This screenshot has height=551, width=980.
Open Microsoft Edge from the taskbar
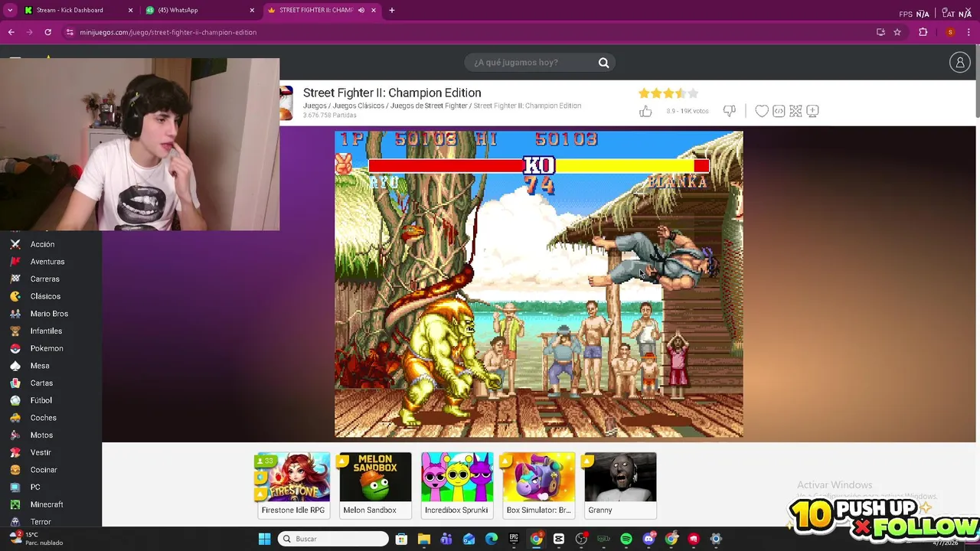(491, 539)
